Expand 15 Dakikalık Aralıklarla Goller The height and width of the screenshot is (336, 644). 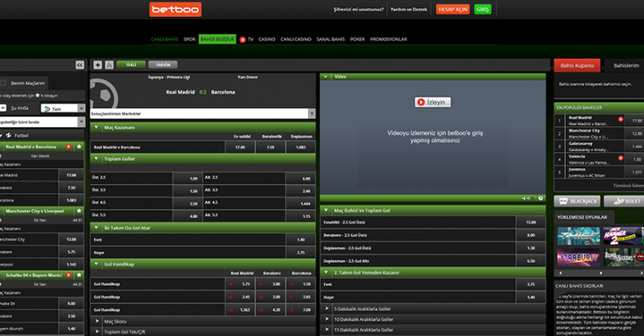(x=327, y=330)
